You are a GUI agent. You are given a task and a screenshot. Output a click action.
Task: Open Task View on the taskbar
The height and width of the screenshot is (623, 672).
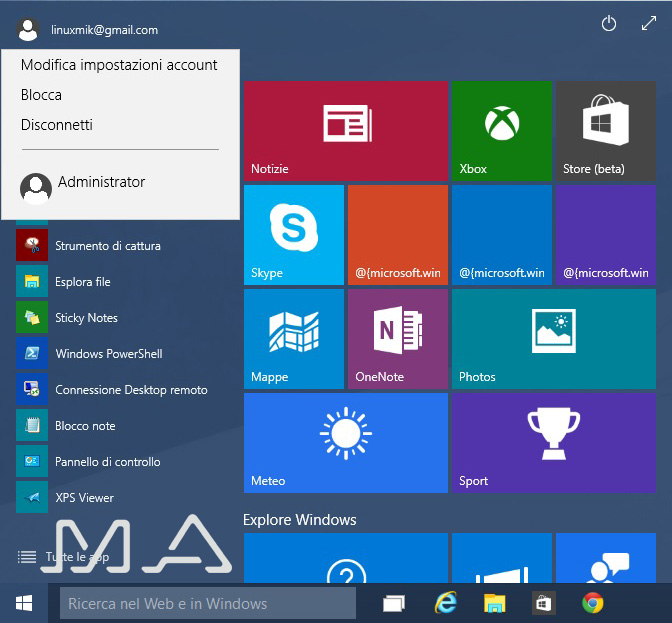(x=393, y=603)
